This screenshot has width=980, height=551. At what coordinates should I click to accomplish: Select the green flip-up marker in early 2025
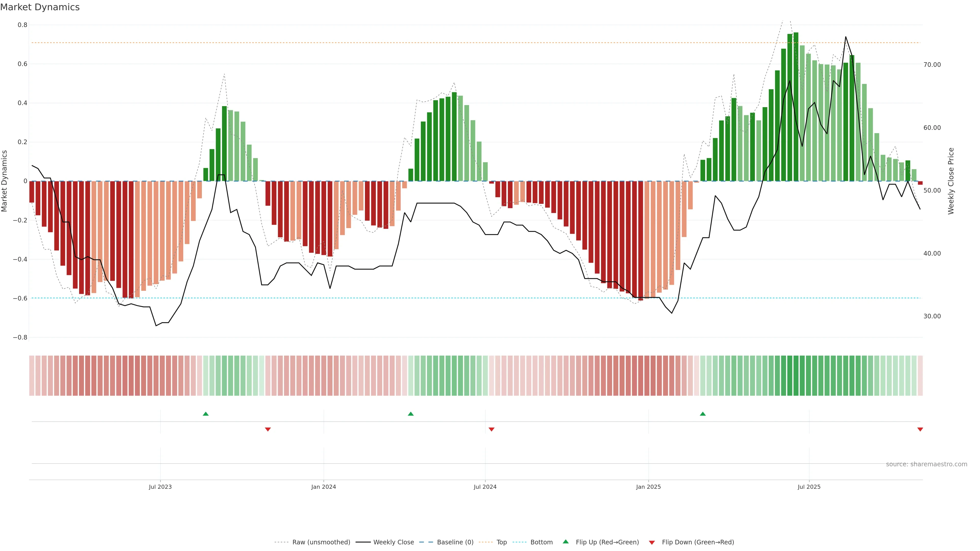(x=703, y=414)
